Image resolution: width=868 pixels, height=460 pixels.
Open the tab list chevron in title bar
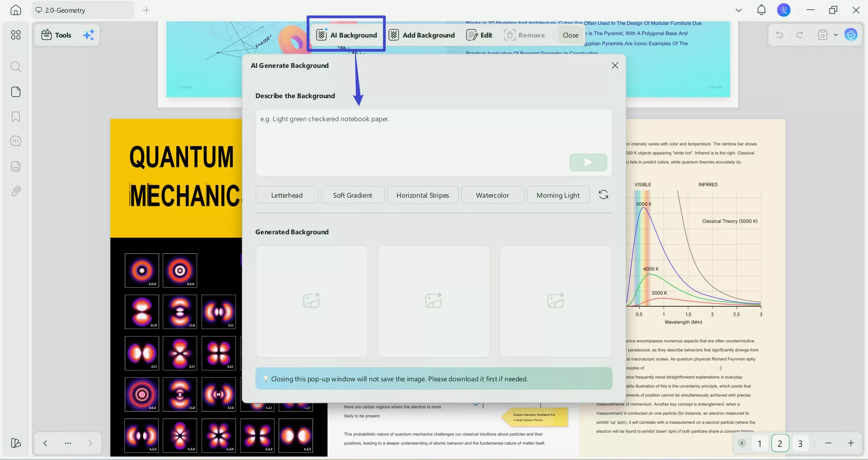[739, 10]
